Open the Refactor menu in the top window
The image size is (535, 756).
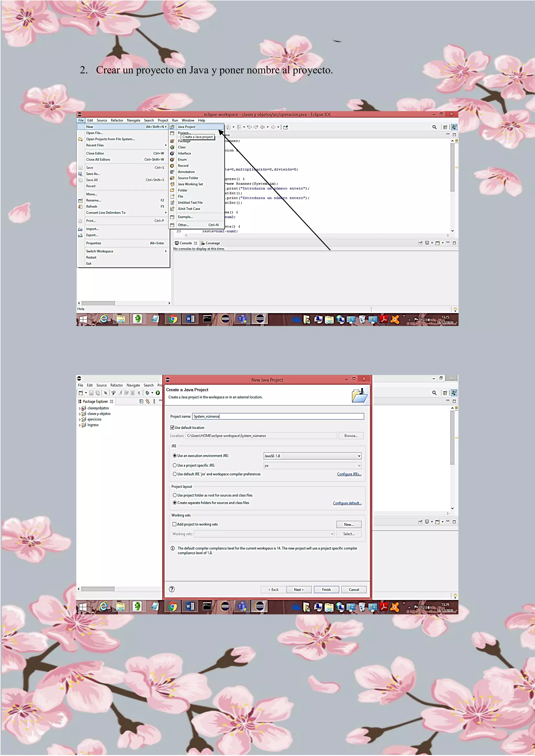(117, 121)
